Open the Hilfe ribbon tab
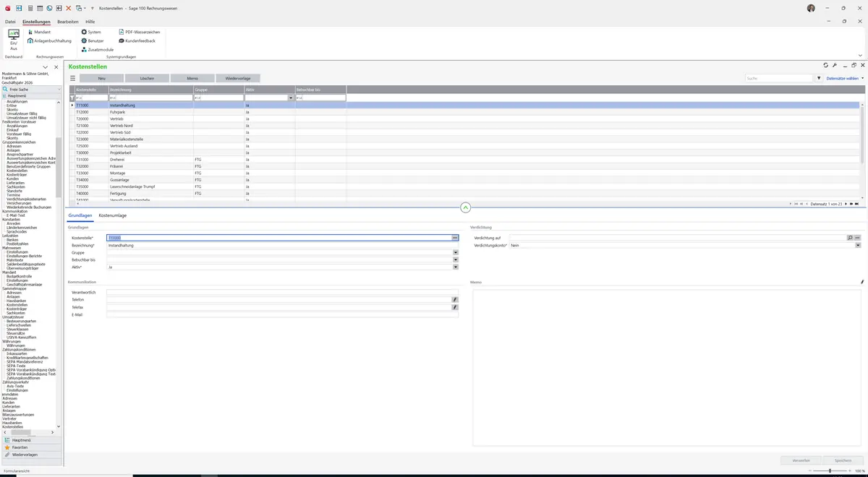868x477 pixels. (x=90, y=22)
